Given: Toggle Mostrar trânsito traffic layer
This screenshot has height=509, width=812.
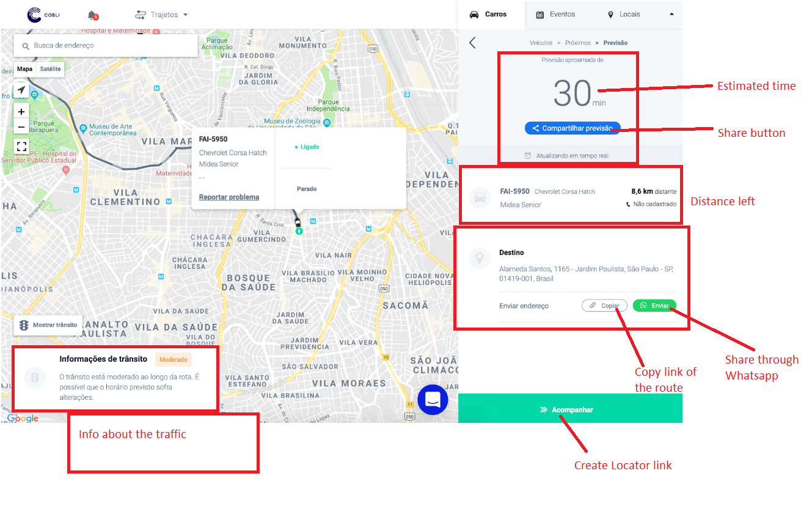Looking at the screenshot, I should pyautogui.click(x=48, y=325).
